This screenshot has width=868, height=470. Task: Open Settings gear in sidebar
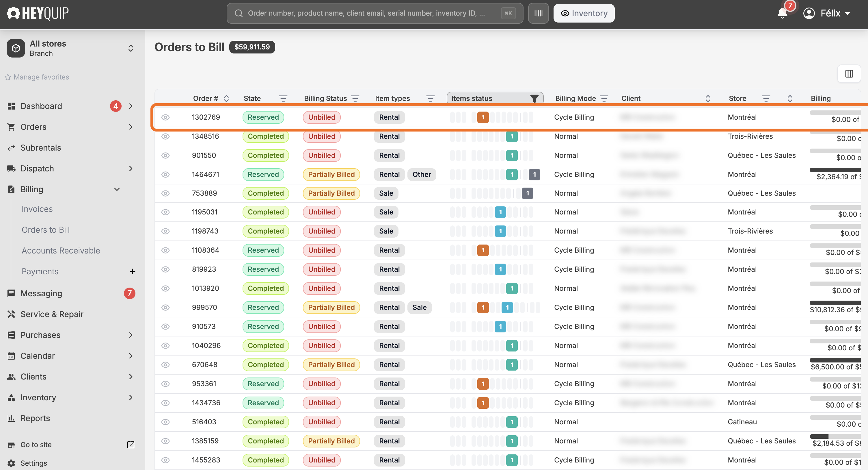tap(11, 463)
